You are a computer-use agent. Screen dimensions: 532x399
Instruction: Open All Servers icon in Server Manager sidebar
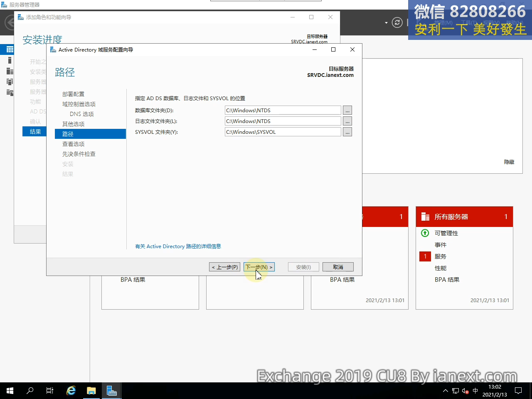point(10,71)
